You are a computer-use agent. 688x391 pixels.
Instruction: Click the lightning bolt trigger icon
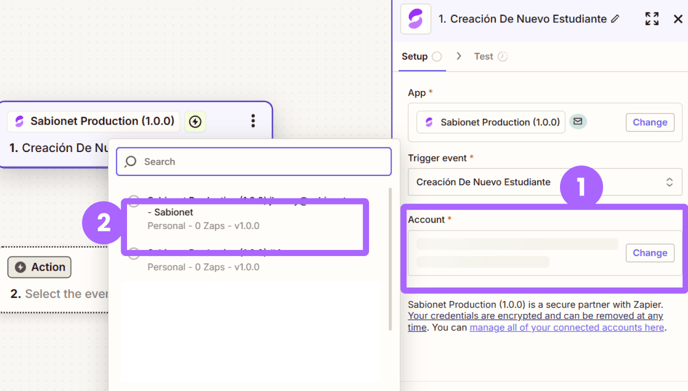click(195, 122)
